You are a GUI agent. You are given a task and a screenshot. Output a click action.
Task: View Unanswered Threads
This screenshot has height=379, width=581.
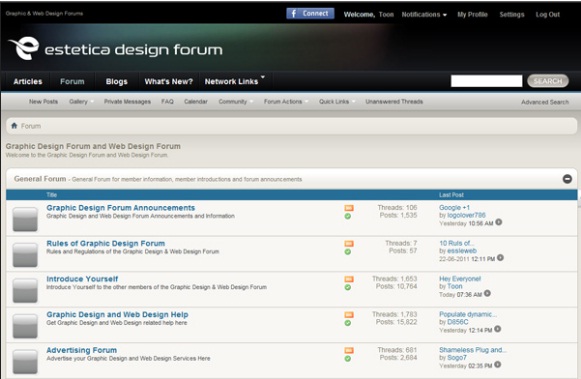pyautogui.click(x=394, y=102)
